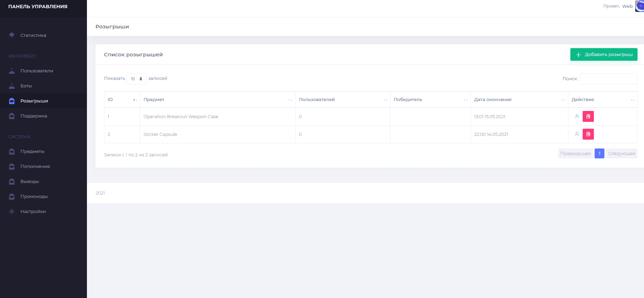Click the Следующая pagination button
644x298 pixels.
pyautogui.click(x=621, y=154)
